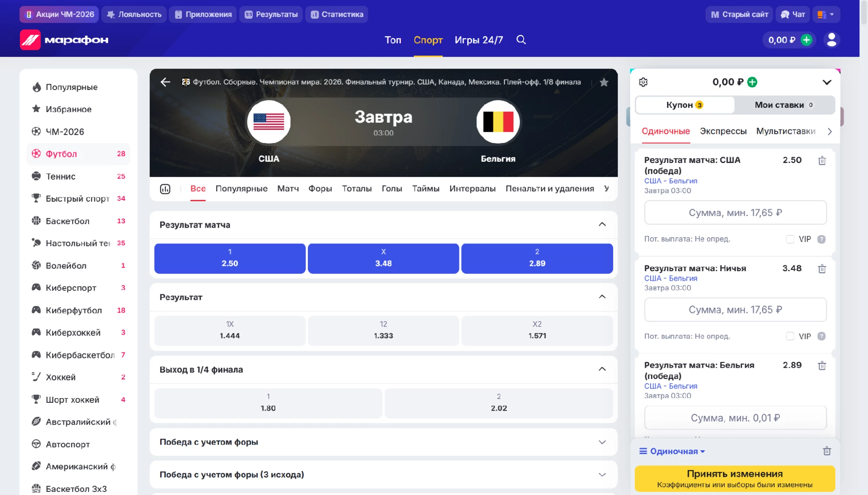This screenshot has height=495, width=868.
Task: Switch to Старый сайт
Action: [739, 14]
